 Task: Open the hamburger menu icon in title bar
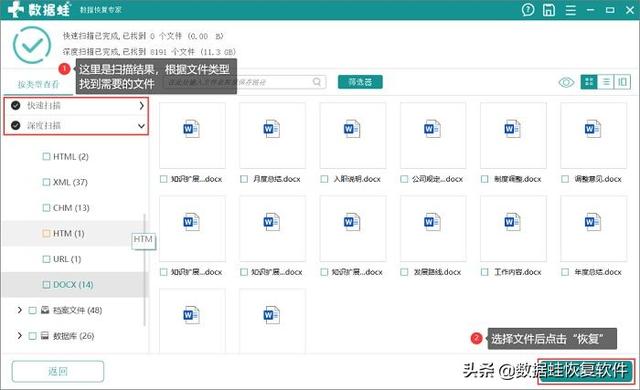tap(570, 10)
